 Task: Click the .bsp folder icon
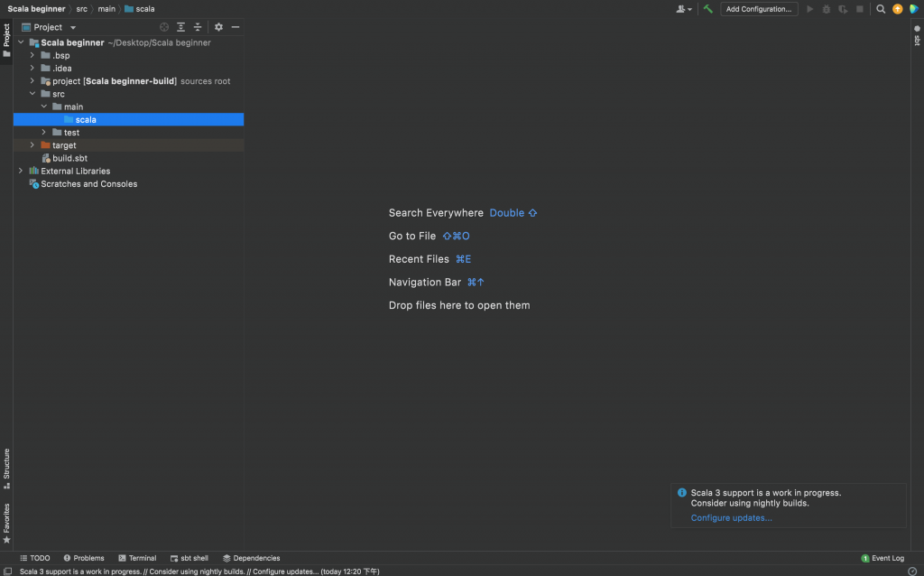(45, 55)
